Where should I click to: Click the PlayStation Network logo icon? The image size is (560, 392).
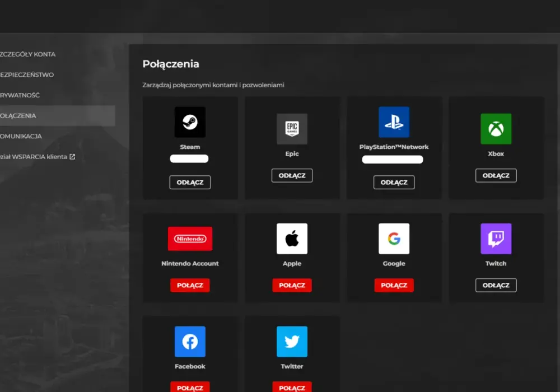point(394,122)
